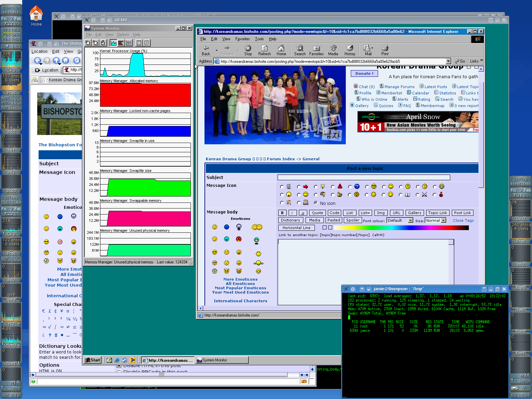
Task: Click Add Item icon in System Monitor toolbar
Action: [88, 43]
